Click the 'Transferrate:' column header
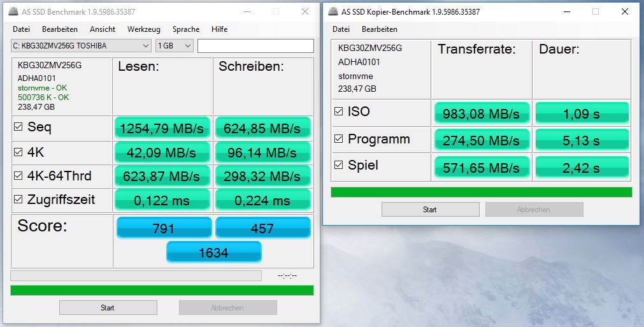 click(x=476, y=49)
